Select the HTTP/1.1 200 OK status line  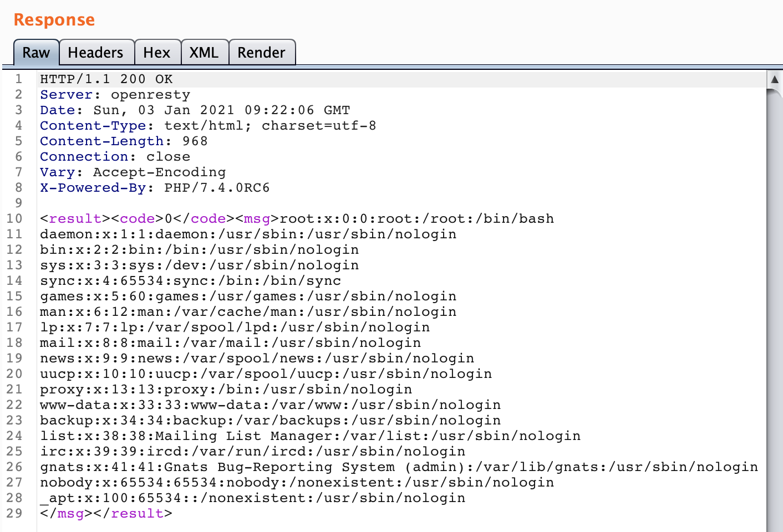click(105, 79)
